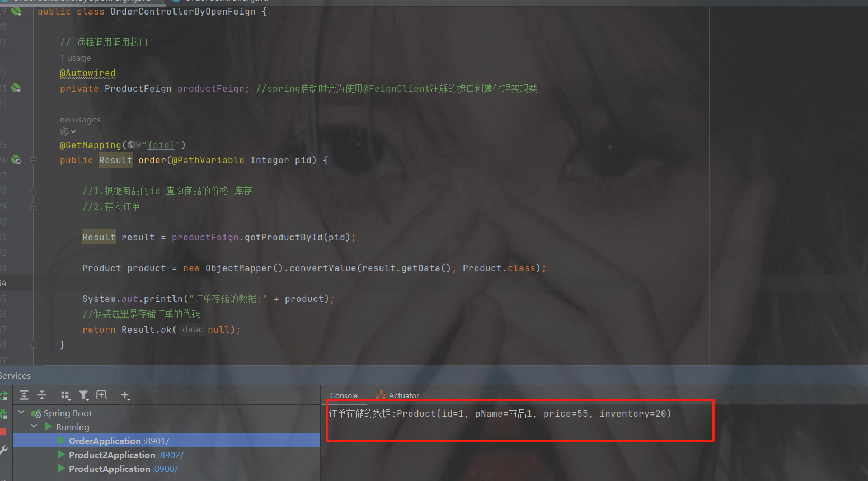
Task: Toggle fold marker at comment //2.存入订单
Action: coord(33,206)
